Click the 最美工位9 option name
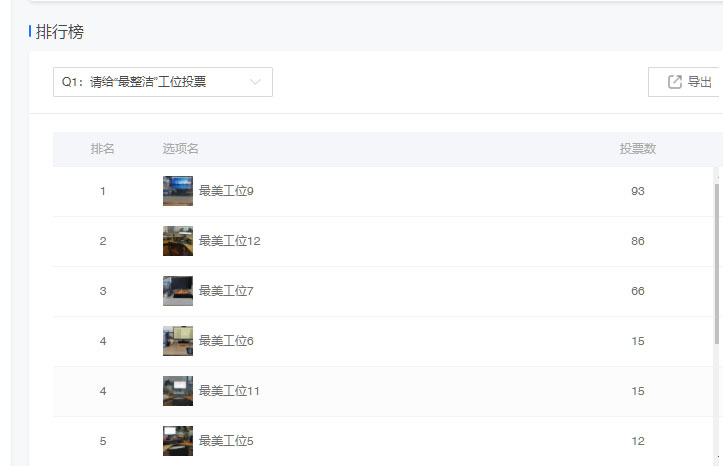This screenshot has width=723, height=466. pos(226,191)
